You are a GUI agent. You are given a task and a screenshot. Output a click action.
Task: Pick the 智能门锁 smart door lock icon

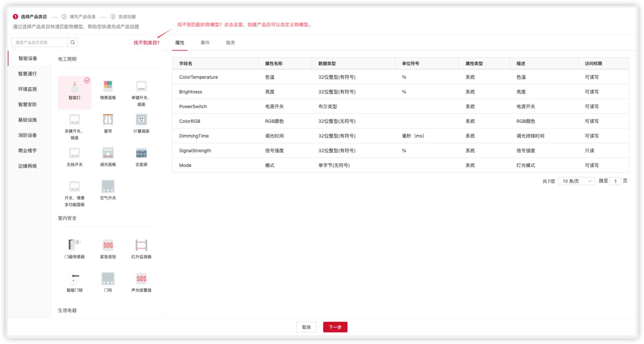tap(75, 279)
